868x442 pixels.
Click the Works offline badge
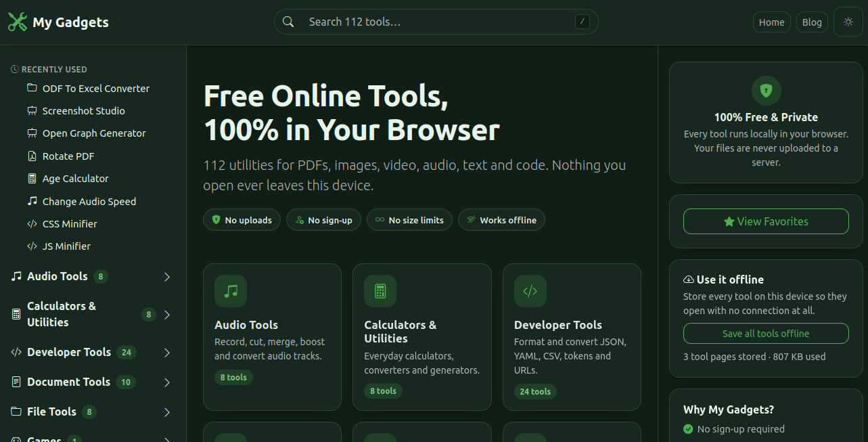(501, 220)
